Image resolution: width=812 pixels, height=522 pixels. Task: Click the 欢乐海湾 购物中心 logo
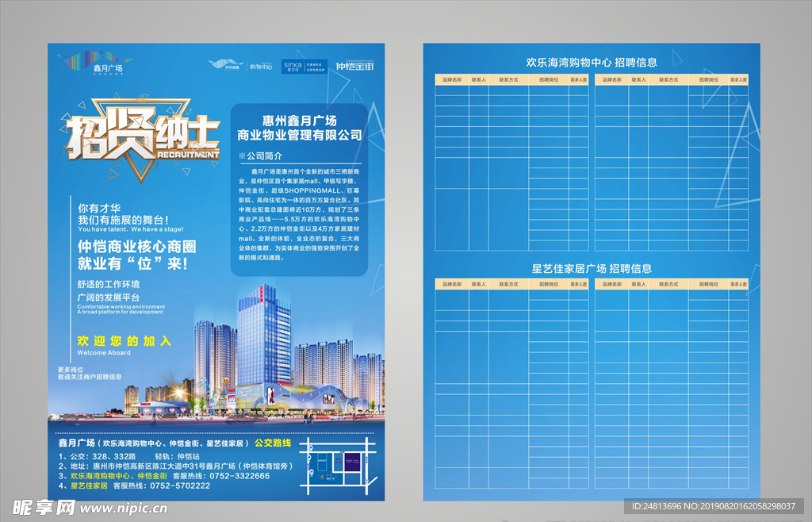240,65
